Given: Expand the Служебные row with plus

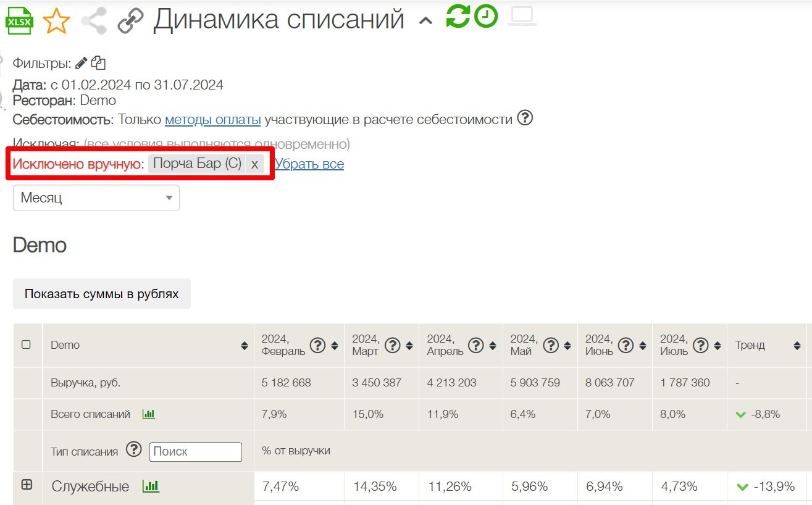Looking at the screenshot, I should [27, 485].
